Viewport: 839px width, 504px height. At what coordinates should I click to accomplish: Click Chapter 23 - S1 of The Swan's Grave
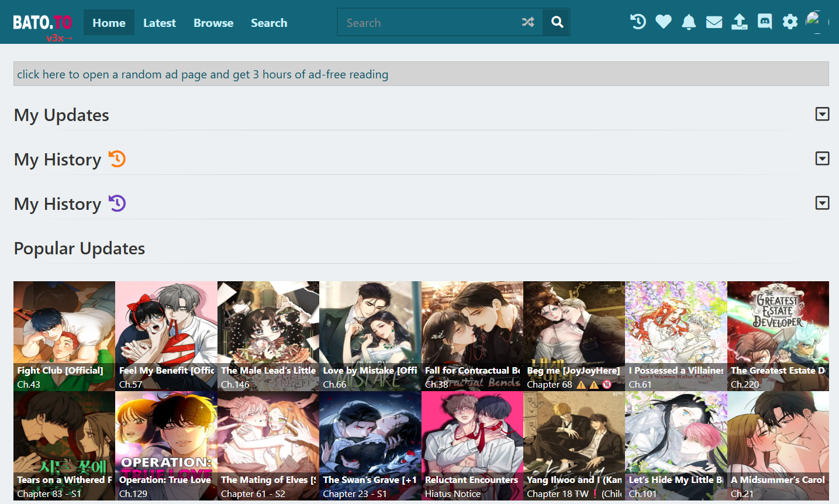tap(355, 493)
